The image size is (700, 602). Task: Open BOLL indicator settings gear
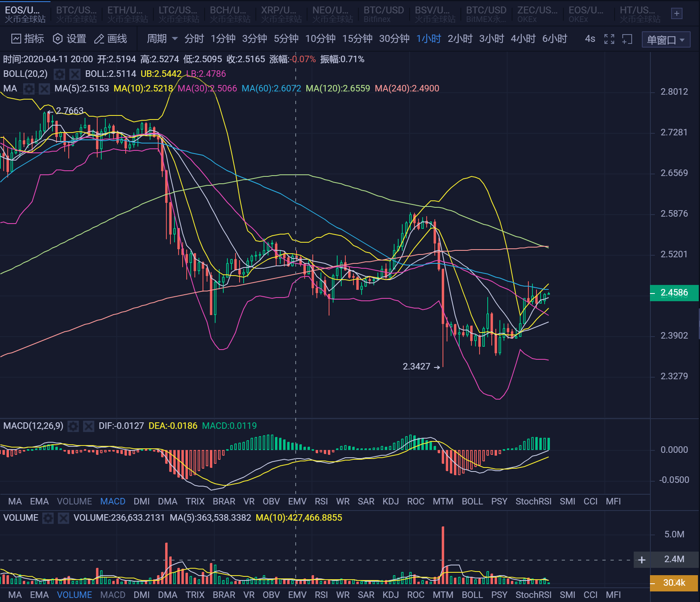[59, 74]
